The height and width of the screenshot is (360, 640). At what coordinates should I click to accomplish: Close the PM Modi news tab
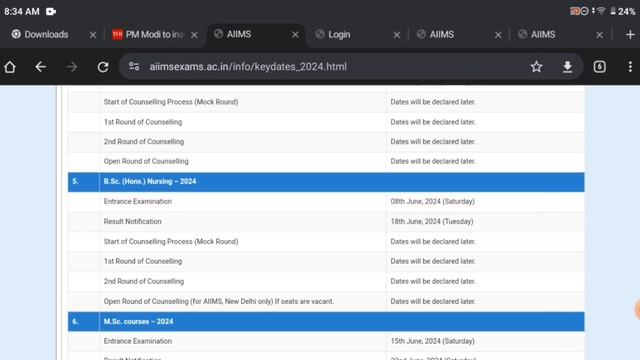[194, 35]
